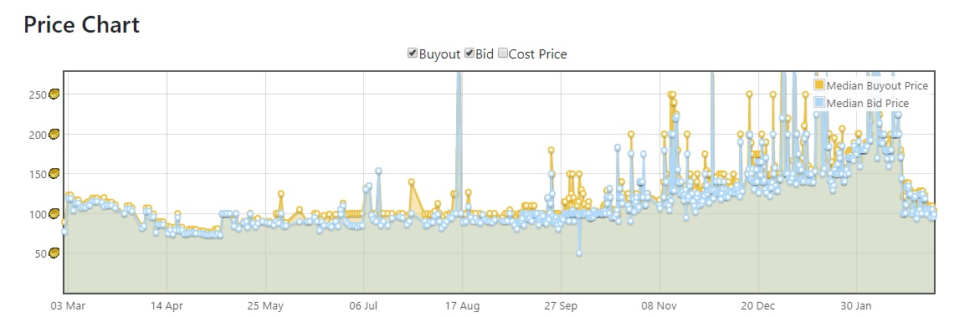980x317 pixels.
Task: Click the gold coin icon beside 100
Action: click(54, 213)
